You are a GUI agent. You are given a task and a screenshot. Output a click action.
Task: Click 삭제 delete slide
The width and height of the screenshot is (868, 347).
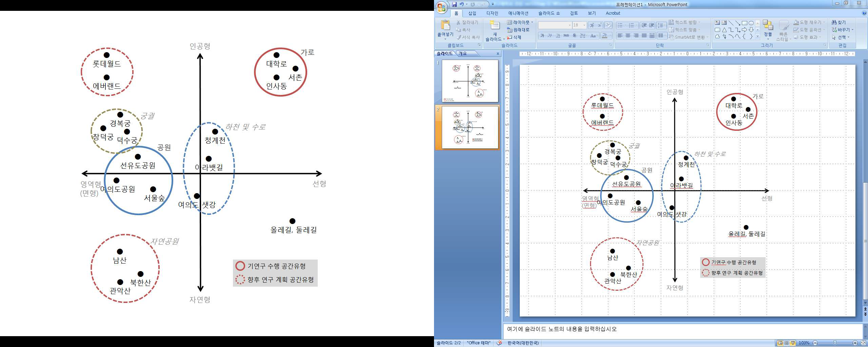point(514,37)
